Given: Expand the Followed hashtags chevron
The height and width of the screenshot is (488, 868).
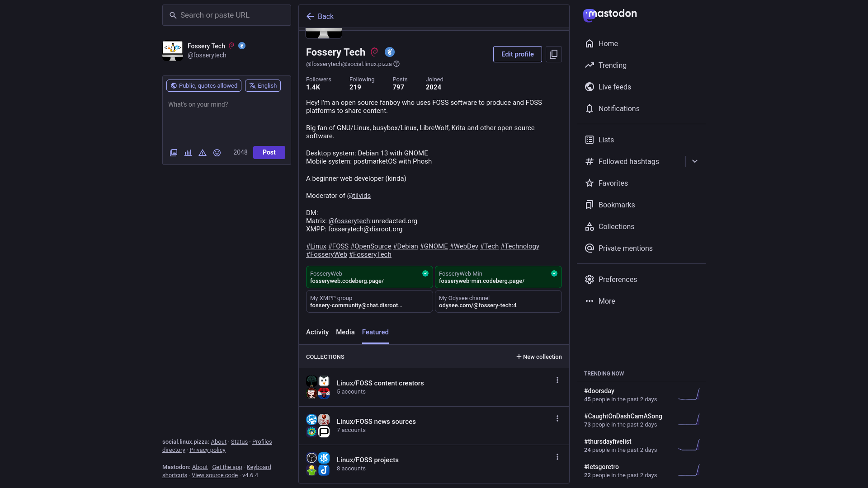Looking at the screenshot, I should (x=695, y=161).
